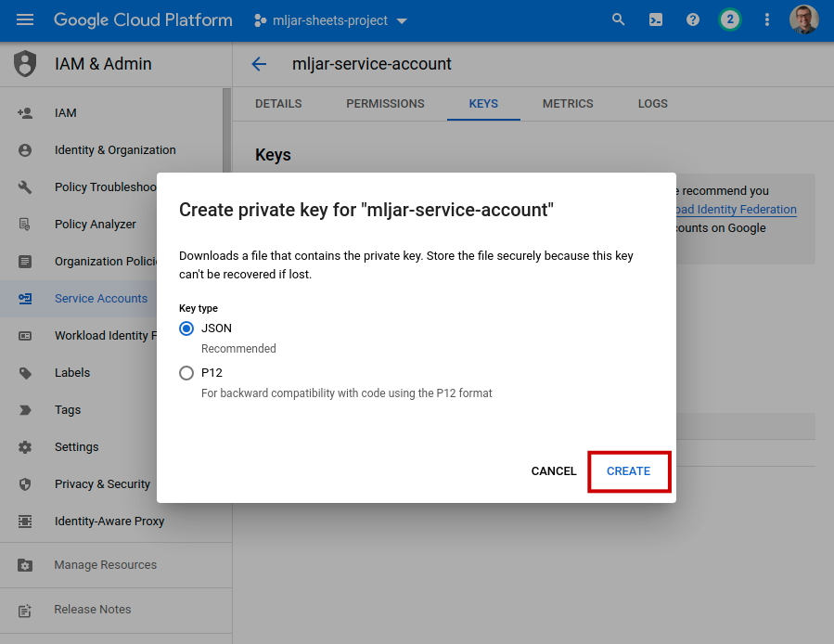Click the CREATE button in the dialog
Viewport: 834px width, 644px height.
pyautogui.click(x=629, y=471)
